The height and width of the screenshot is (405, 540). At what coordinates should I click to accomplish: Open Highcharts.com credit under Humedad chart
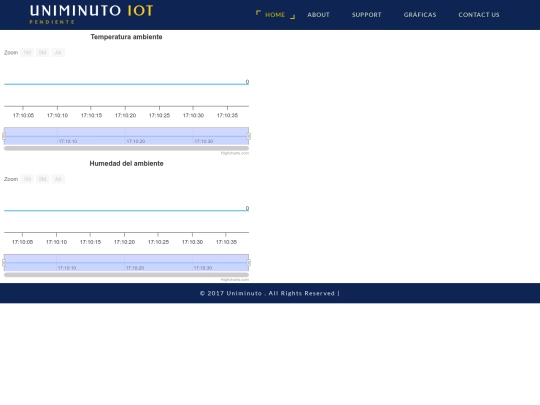235,280
